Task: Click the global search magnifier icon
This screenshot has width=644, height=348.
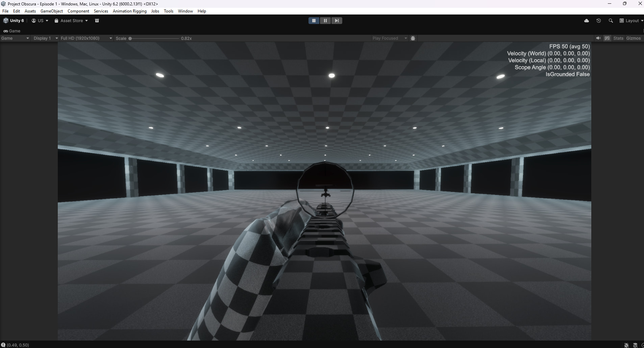Action: 611,21
